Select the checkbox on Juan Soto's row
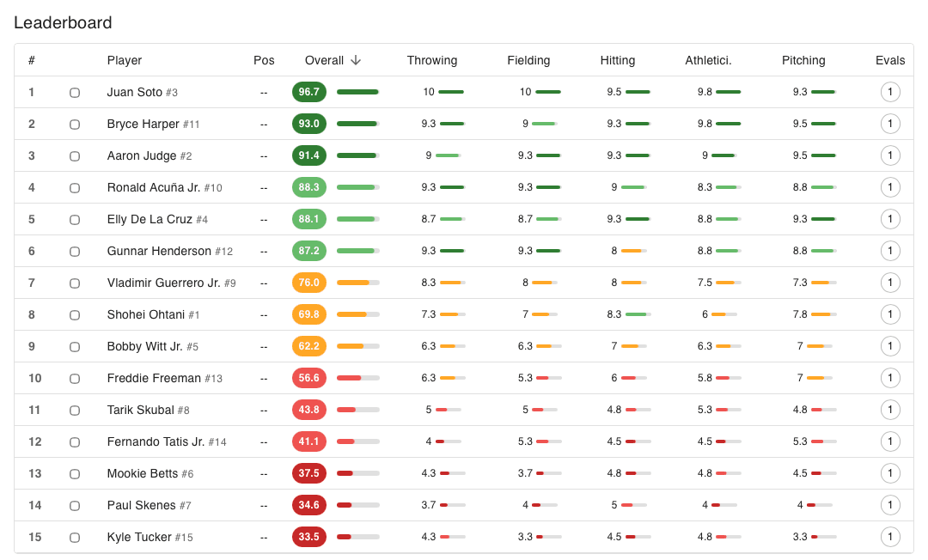 point(75,92)
